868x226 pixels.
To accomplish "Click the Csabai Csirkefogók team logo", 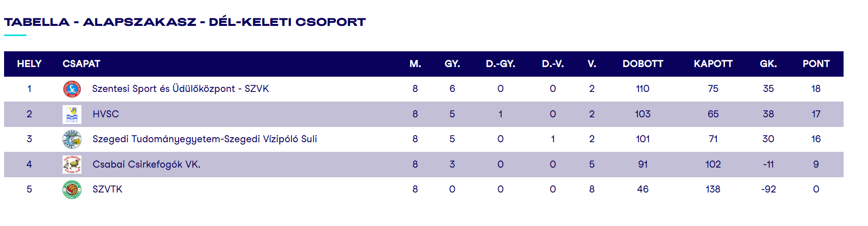I will coord(72,165).
